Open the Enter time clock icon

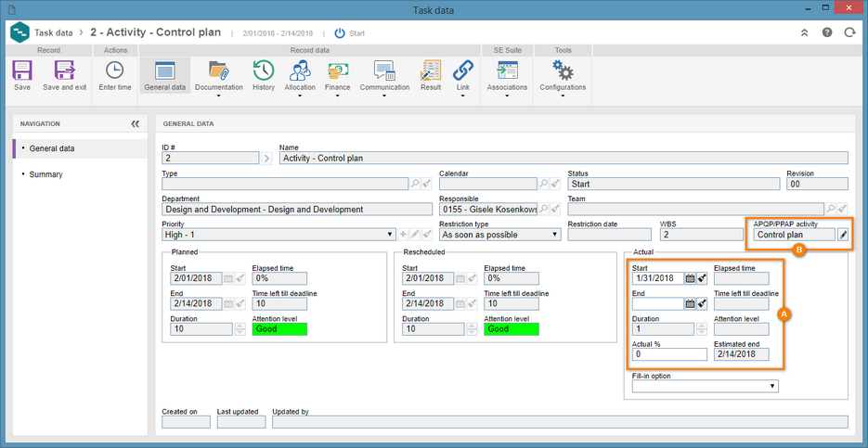click(114, 70)
